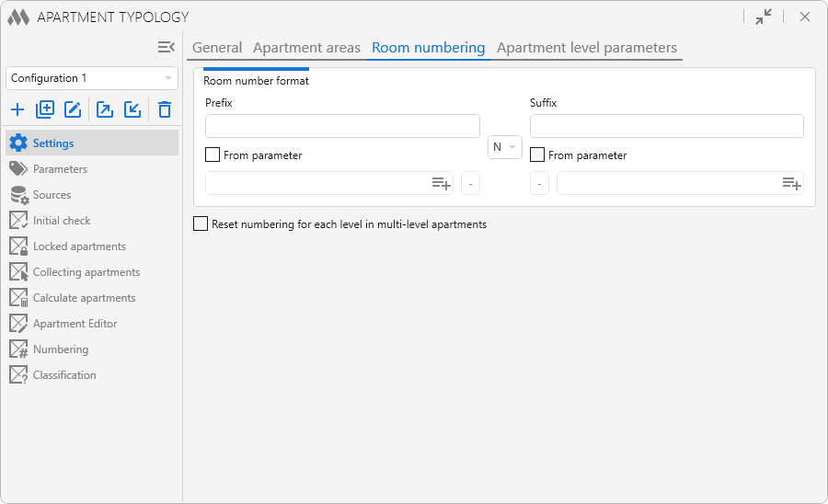Open the Apartment Editor section
Image resolution: width=828 pixels, height=504 pixels.
click(75, 324)
